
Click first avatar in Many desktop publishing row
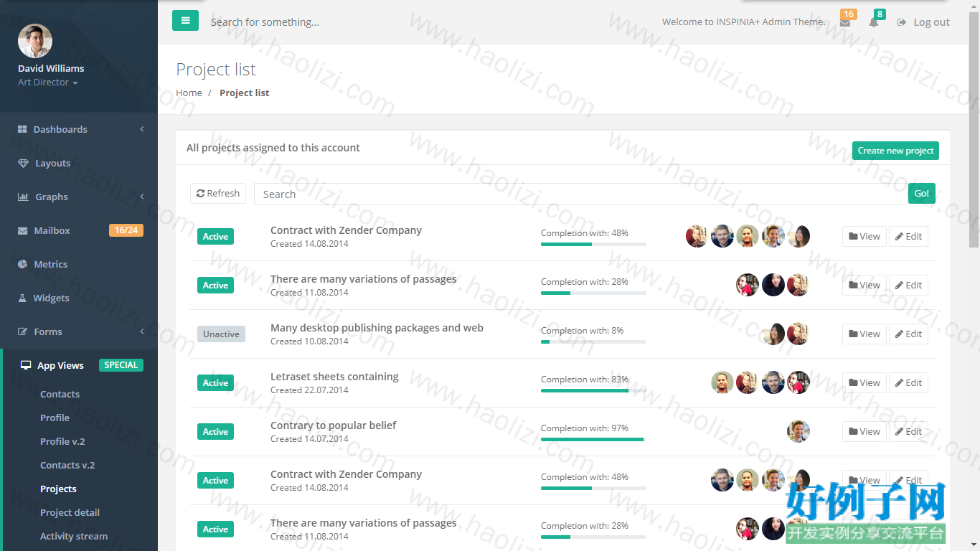click(773, 334)
